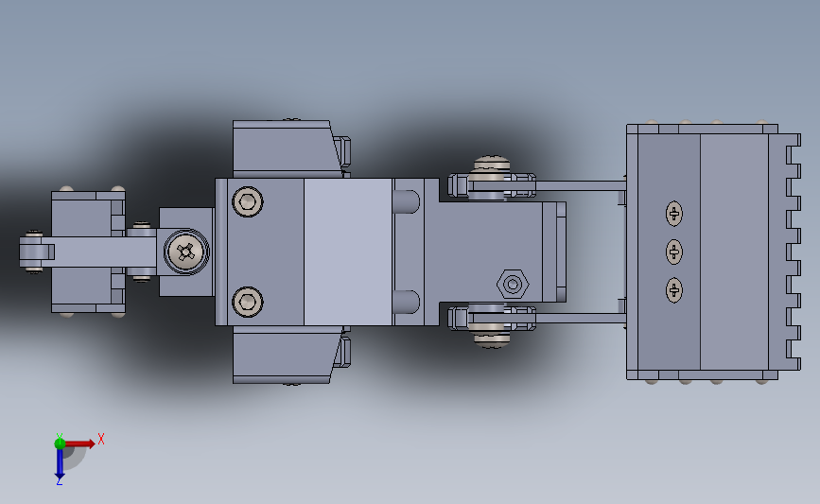Select the upper arm pivot screw head

tap(492, 163)
